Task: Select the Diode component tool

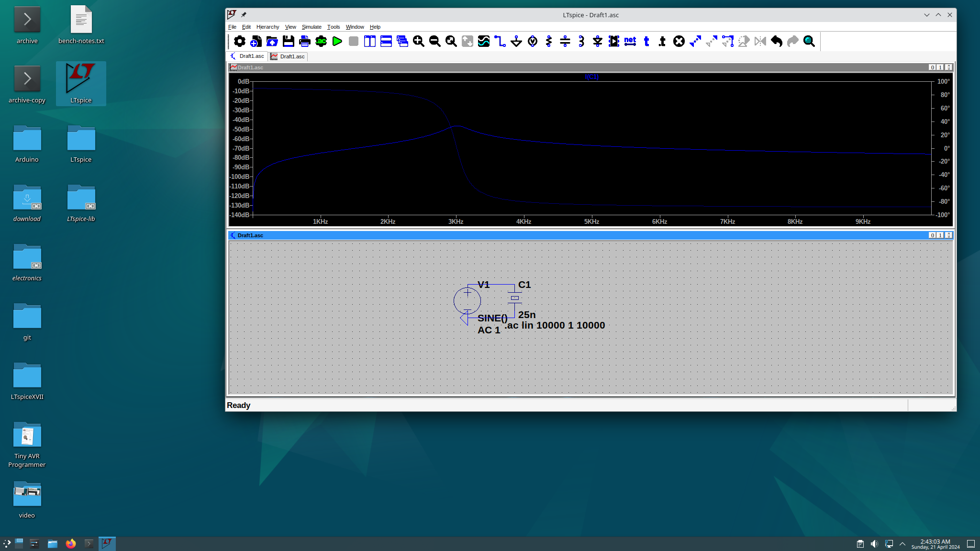Action: [598, 42]
